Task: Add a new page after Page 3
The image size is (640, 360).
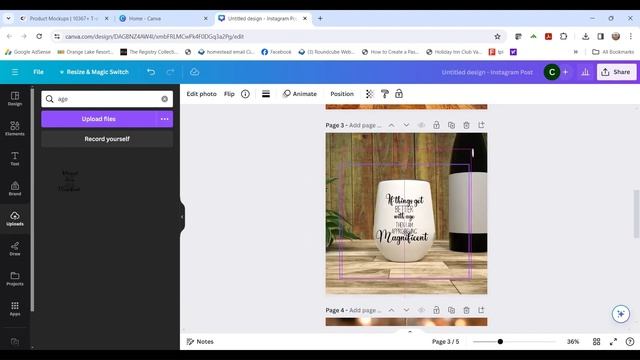Action: pyautogui.click(x=481, y=125)
